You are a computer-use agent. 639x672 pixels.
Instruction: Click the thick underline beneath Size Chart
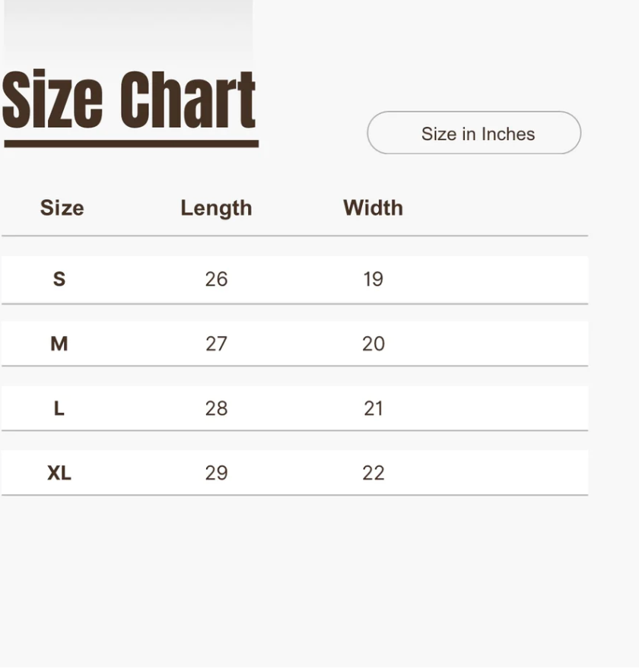click(131, 143)
